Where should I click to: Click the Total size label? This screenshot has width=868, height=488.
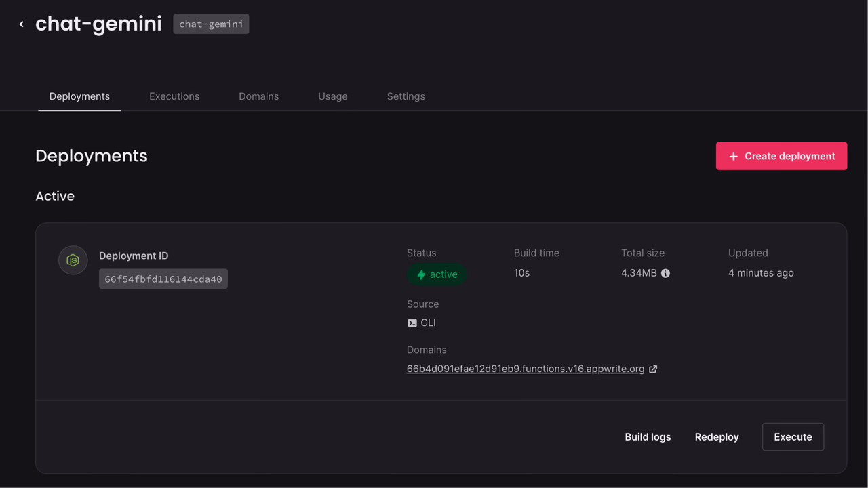coord(643,253)
